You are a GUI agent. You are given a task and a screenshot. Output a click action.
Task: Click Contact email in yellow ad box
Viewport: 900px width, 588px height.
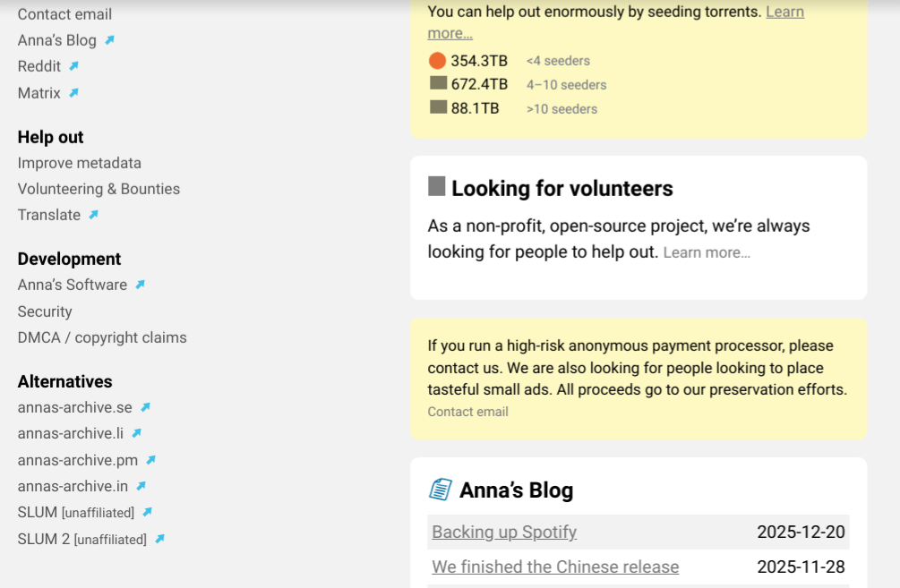tap(467, 412)
